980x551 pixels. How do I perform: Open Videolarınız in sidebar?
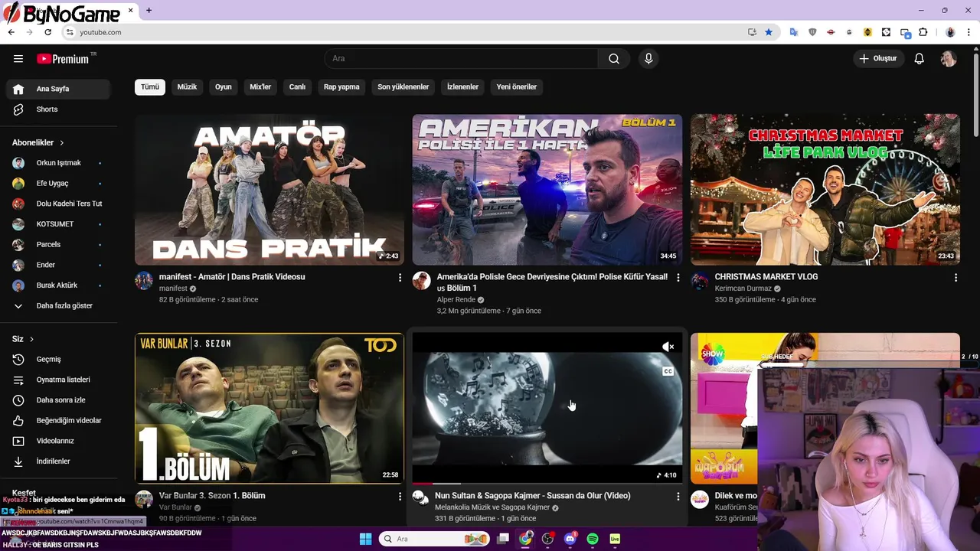click(x=58, y=441)
